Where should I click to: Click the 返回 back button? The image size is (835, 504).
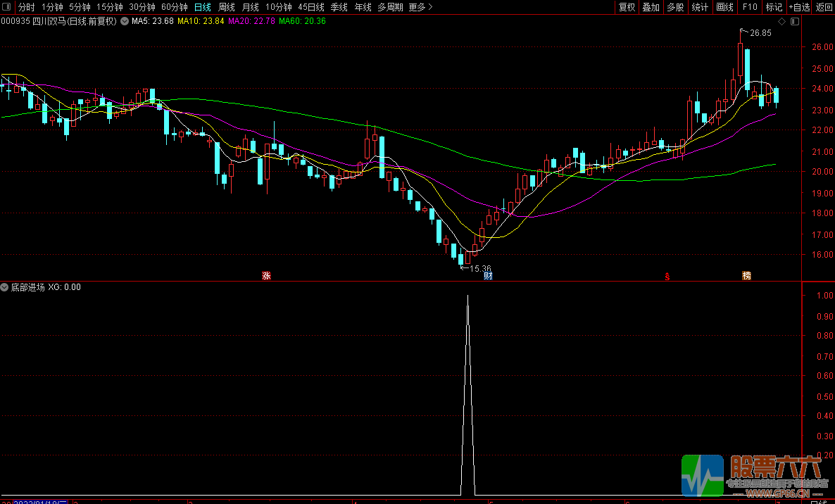tap(824, 7)
